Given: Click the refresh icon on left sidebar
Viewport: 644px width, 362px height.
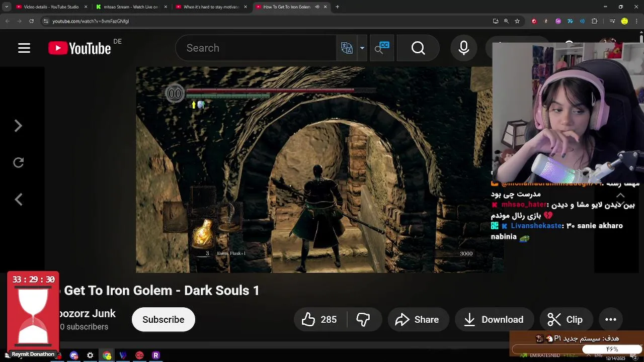Looking at the screenshot, I should [x=18, y=162].
